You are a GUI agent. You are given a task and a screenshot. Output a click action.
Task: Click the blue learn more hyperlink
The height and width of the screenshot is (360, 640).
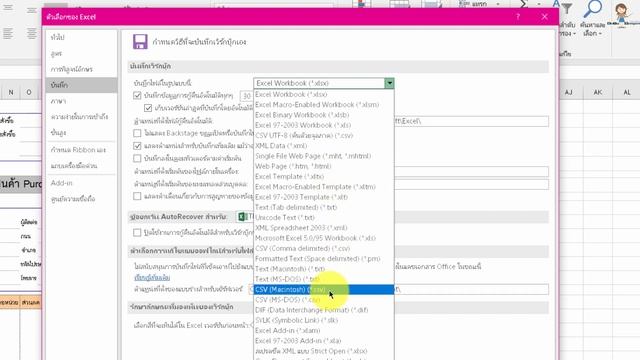click(x=152, y=278)
